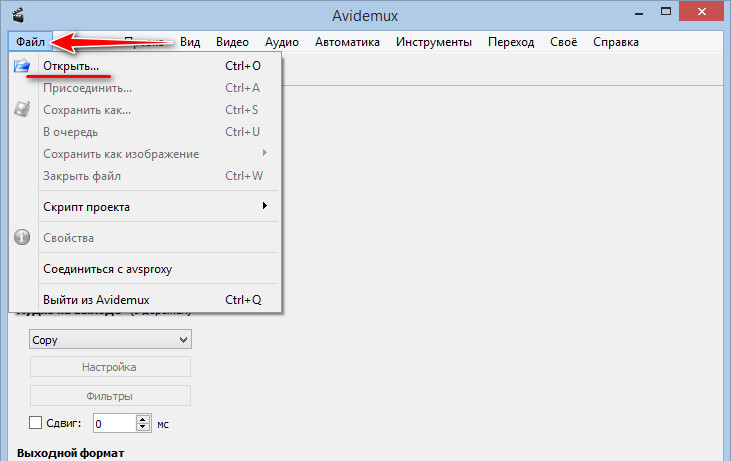
Task: Click the Свойства info icon
Action: pos(22,237)
